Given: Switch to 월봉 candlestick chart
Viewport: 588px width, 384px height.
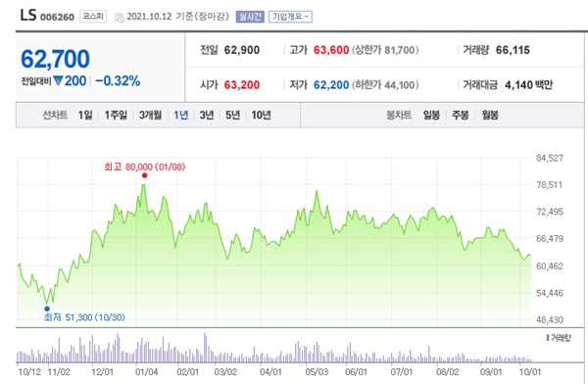Looking at the screenshot, I should pyautogui.click(x=490, y=115).
